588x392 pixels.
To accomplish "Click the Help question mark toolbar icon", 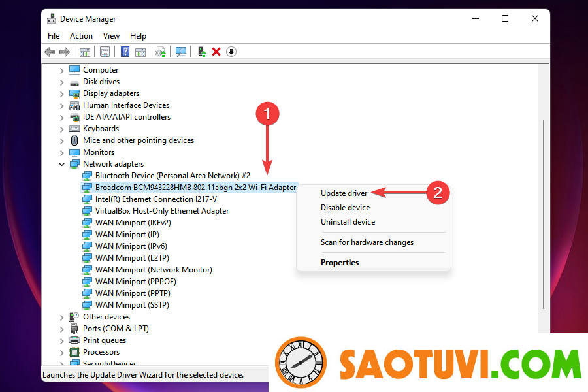I will click(x=125, y=52).
